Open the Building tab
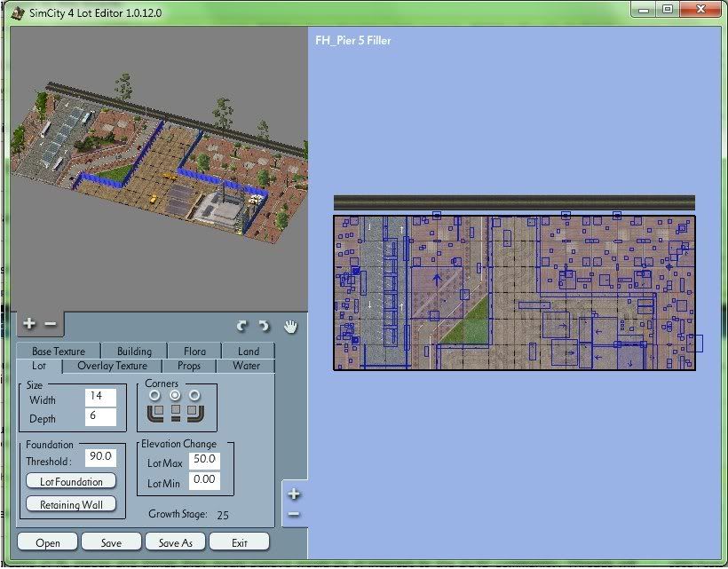Viewport: 728px width, 569px height. tap(134, 351)
